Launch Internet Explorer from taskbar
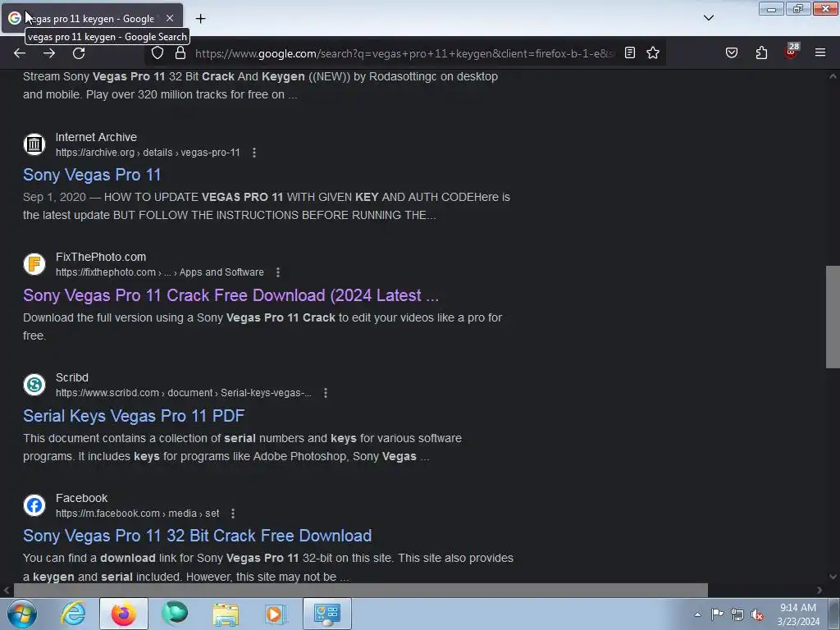Image resolution: width=840 pixels, height=630 pixels. pyautogui.click(x=73, y=614)
